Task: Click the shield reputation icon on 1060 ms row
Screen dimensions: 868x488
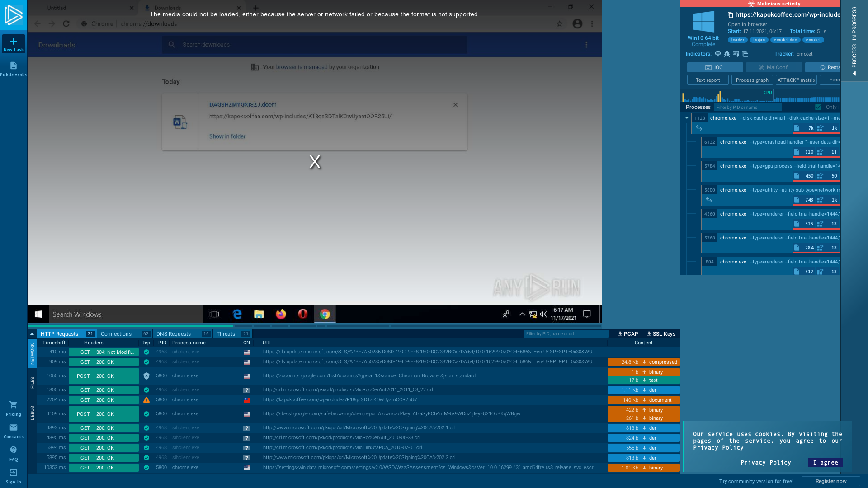Action: [146, 376]
